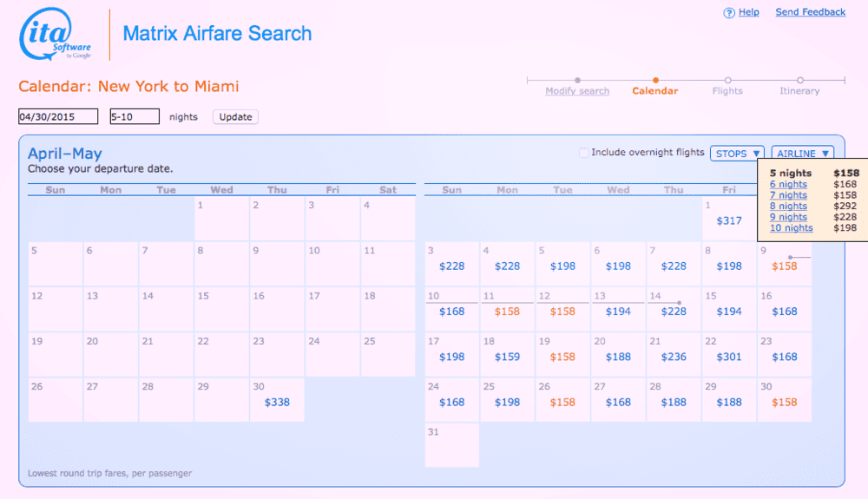868x499 pixels.
Task: Choose the 8 nights option
Action: coord(788,206)
